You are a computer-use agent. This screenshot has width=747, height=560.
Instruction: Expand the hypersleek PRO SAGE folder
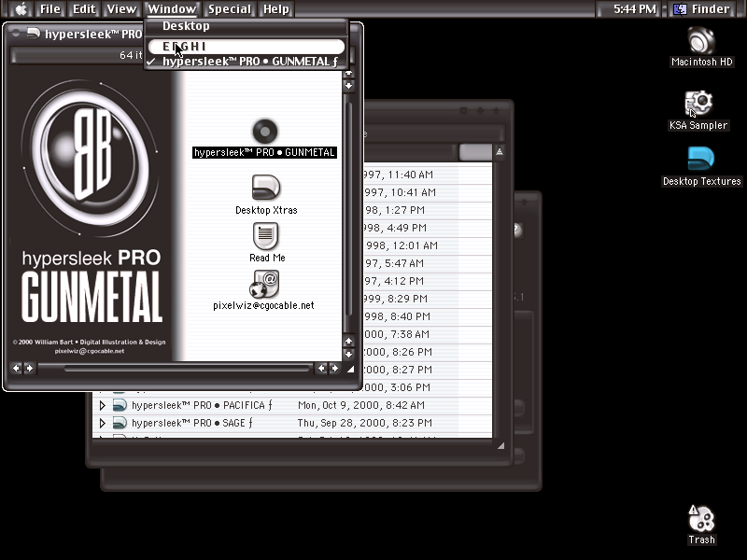point(102,423)
